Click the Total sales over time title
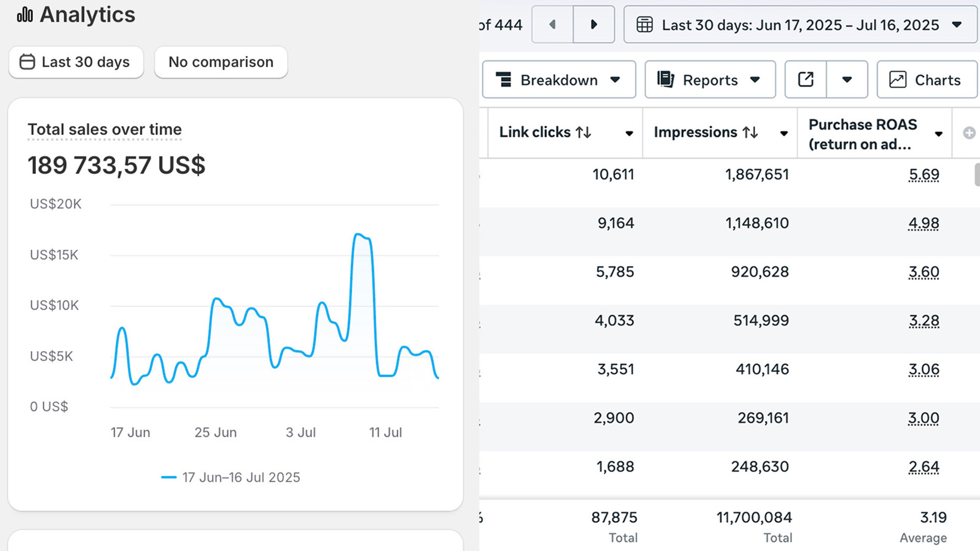This screenshot has width=980, height=551. 105,130
